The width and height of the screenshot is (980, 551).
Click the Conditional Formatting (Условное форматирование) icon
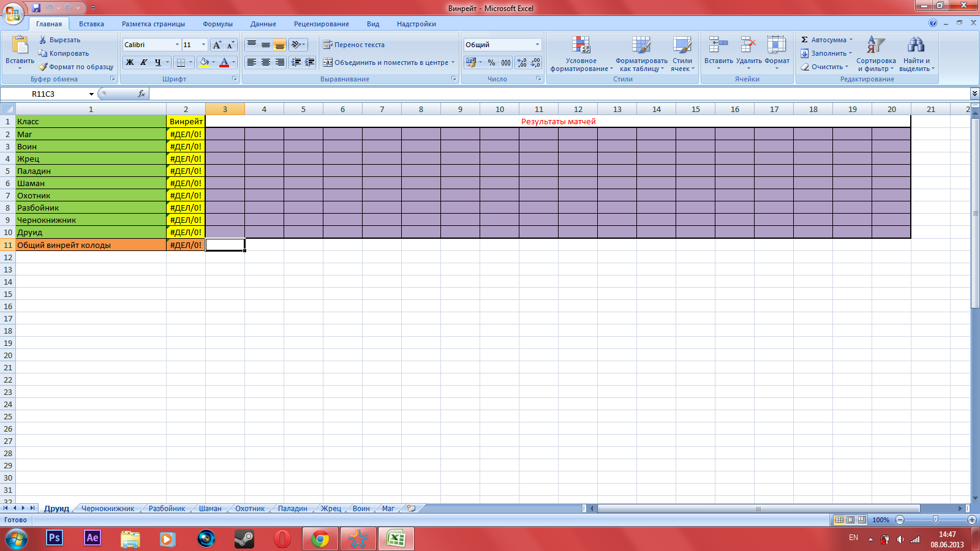(x=581, y=46)
